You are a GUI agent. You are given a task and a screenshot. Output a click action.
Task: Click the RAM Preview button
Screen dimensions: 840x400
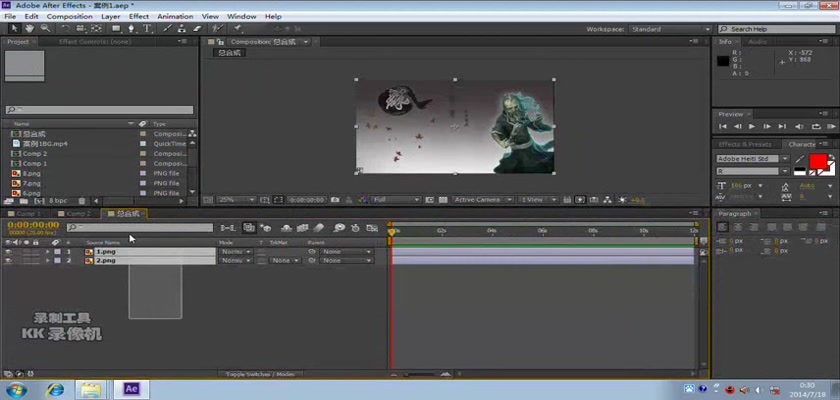pyautogui.click(x=831, y=126)
